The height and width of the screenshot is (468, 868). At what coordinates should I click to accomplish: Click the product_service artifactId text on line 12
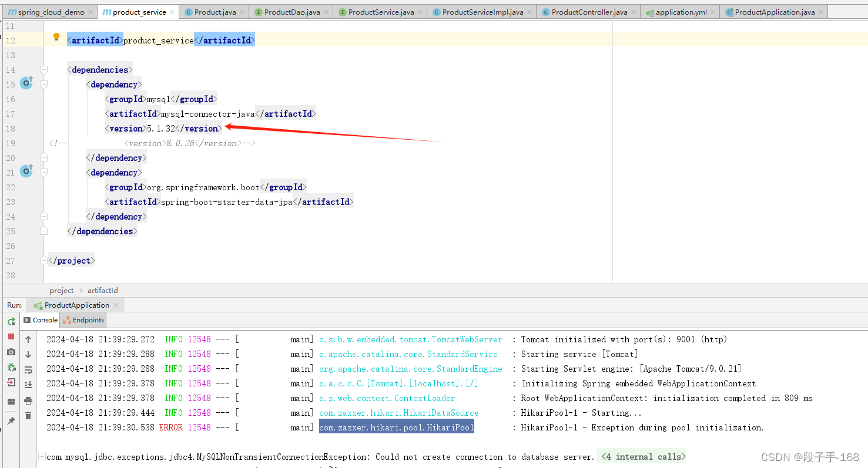coord(159,40)
